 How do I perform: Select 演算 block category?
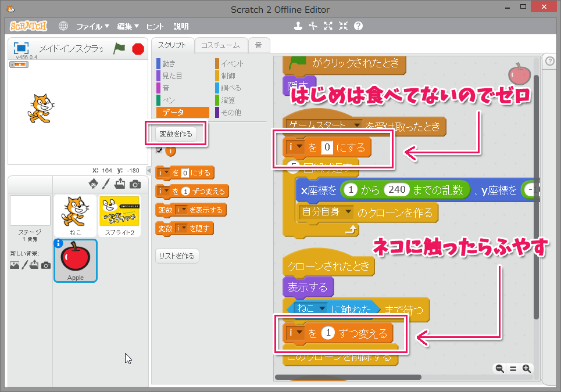241,100
